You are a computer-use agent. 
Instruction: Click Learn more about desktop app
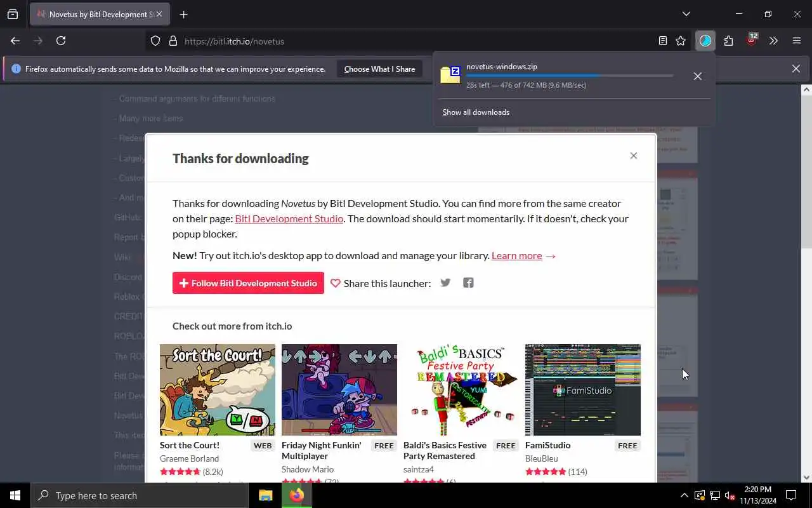(x=516, y=255)
